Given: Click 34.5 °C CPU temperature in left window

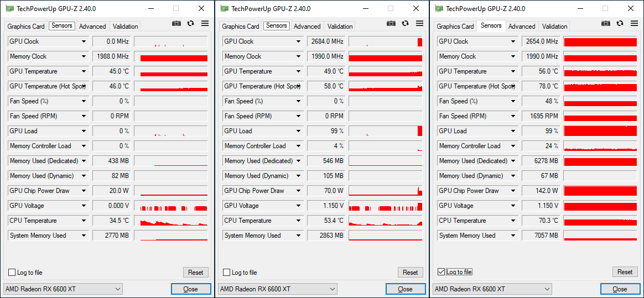Looking at the screenshot, I should [x=111, y=221].
